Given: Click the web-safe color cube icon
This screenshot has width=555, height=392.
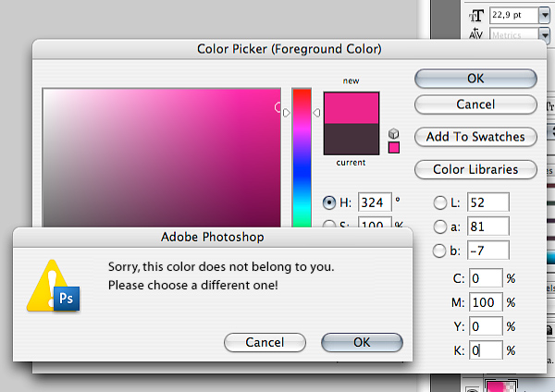Looking at the screenshot, I should point(393,133).
